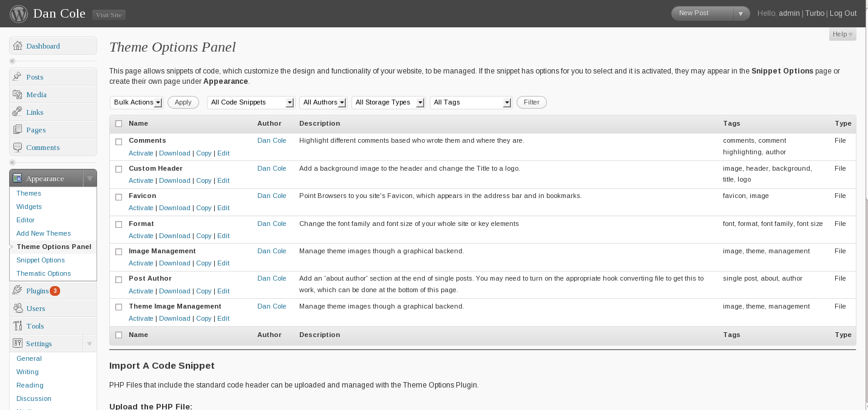Collapse menu using separator arrow below Comments

point(12,163)
